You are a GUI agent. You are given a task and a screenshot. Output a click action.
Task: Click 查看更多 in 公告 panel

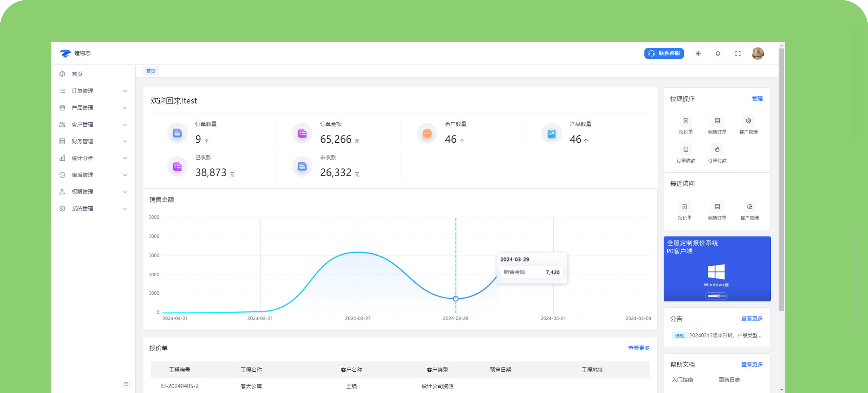tap(752, 318)
